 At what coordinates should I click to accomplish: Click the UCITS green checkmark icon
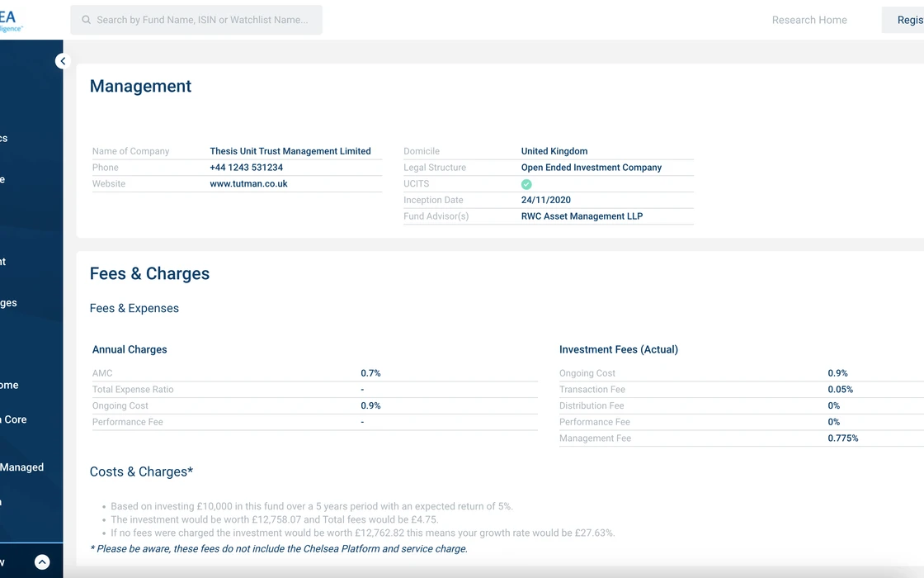pyautogui.click(x=526, y=184)
